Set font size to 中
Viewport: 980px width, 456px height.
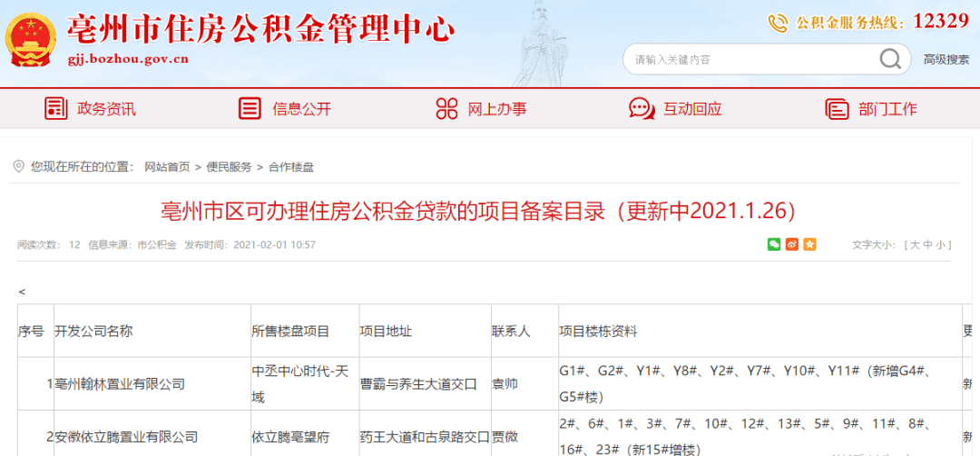click(x=927, y=244)
